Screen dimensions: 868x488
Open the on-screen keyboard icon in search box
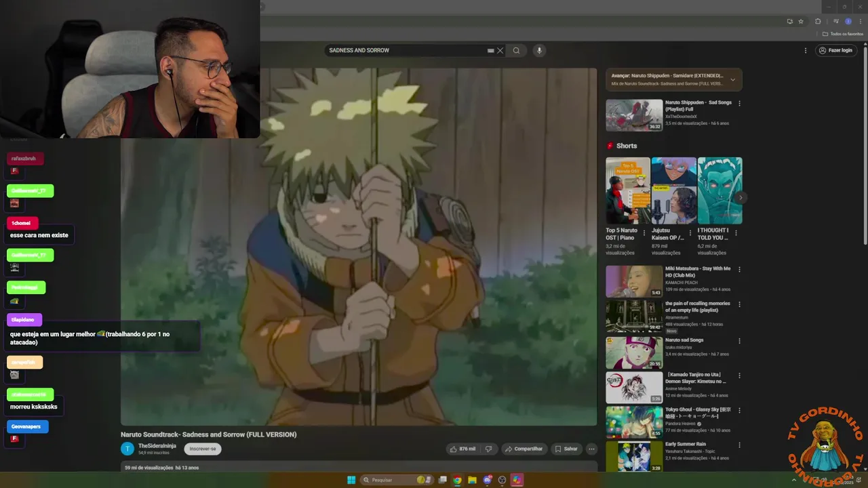(491, 50)
